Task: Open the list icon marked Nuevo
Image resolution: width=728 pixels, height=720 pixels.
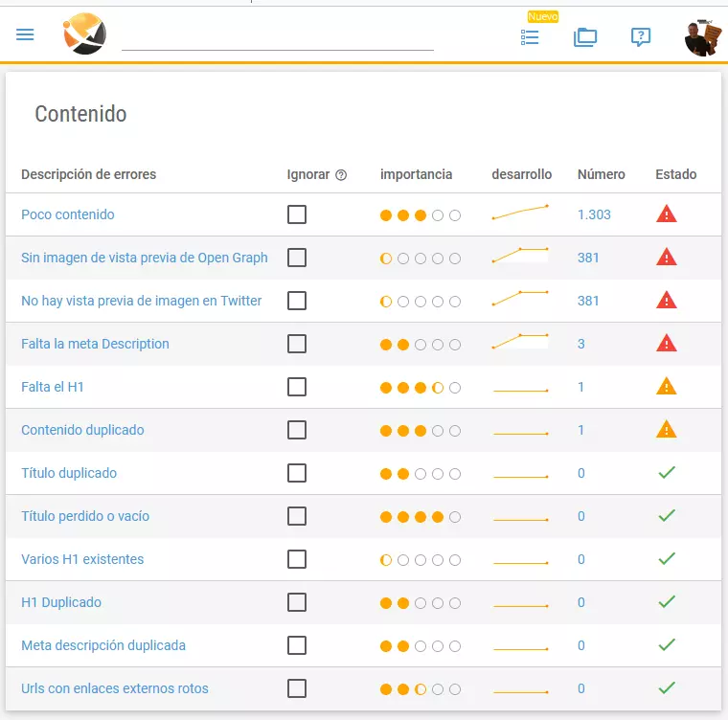Action: pos(530,37)
